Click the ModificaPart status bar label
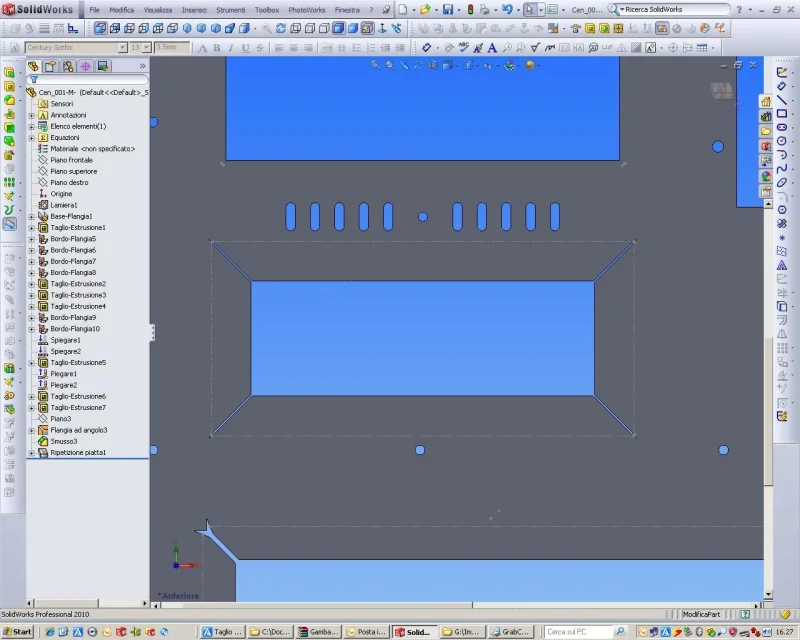The width and height of the screenshot is (800, 640). [701, 614]
